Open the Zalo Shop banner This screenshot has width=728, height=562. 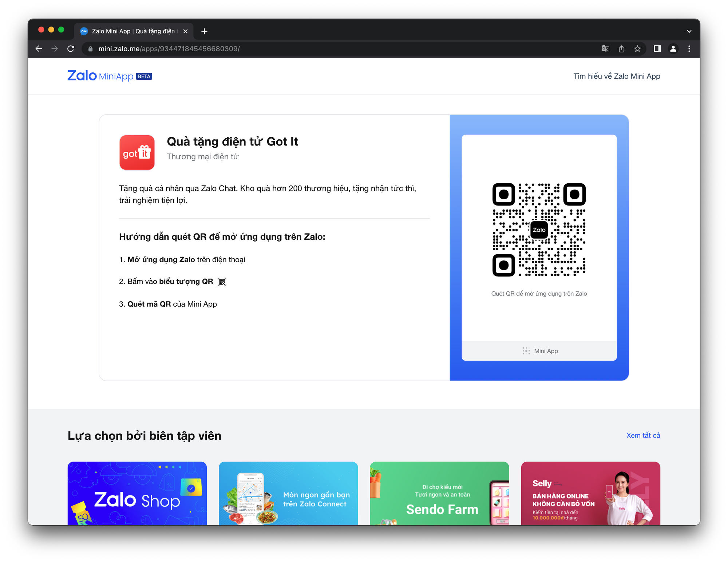pyautogui.click(x=137, y=493)
